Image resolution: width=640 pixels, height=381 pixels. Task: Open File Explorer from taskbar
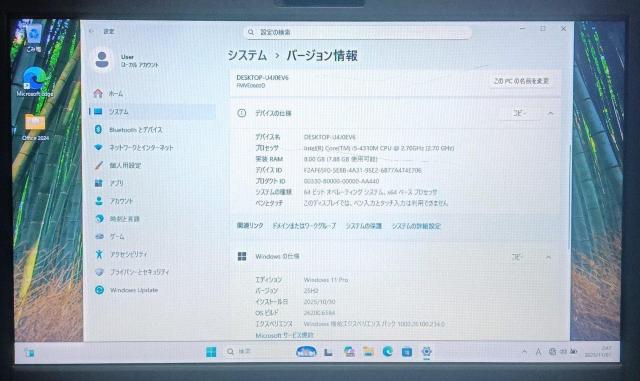pyautogui.click(x=368, y=352)
